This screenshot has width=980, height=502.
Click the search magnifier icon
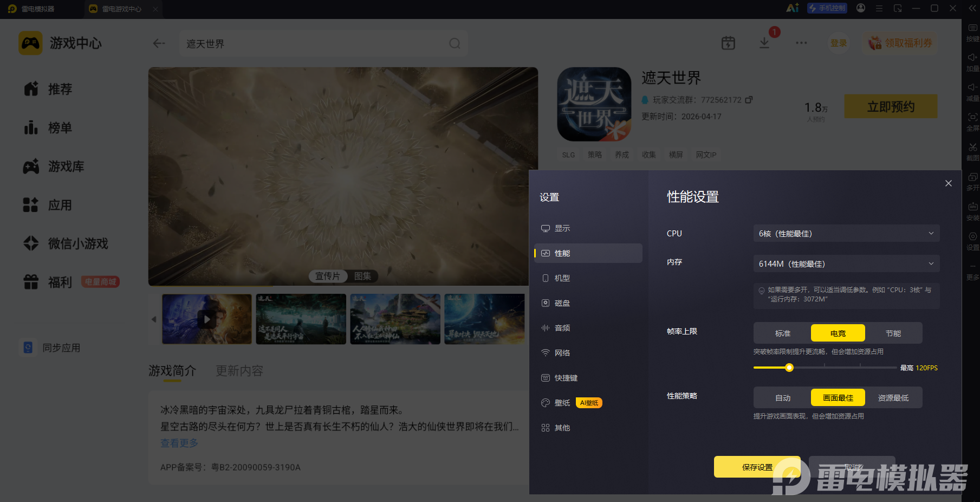click(455, 43)
